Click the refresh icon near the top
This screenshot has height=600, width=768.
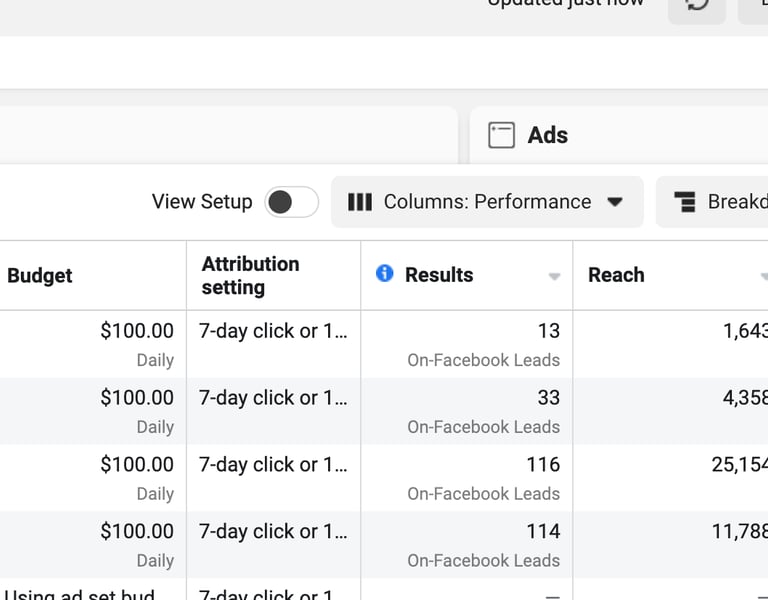coord(697,5)
